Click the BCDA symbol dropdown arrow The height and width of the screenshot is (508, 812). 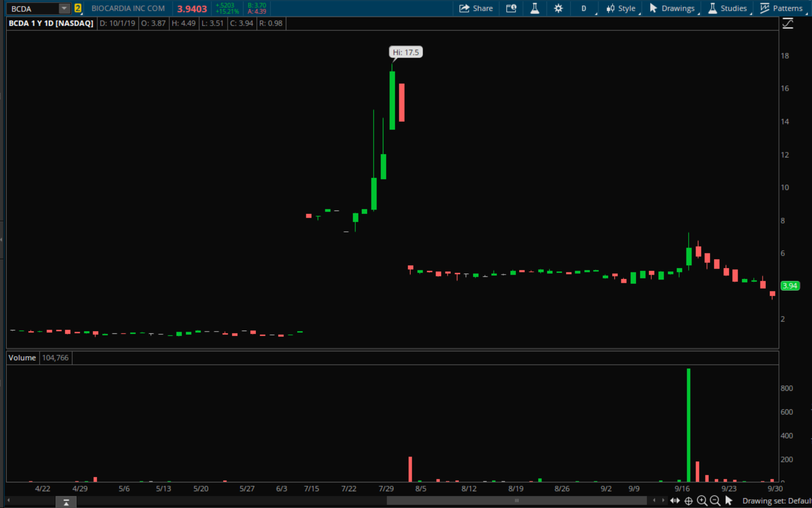pos(65,8)
